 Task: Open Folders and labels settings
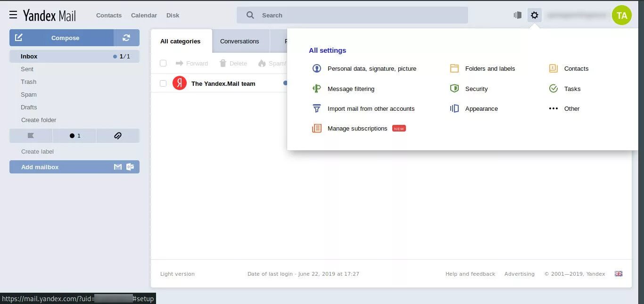pyautogui.click(x=490, y=68)
